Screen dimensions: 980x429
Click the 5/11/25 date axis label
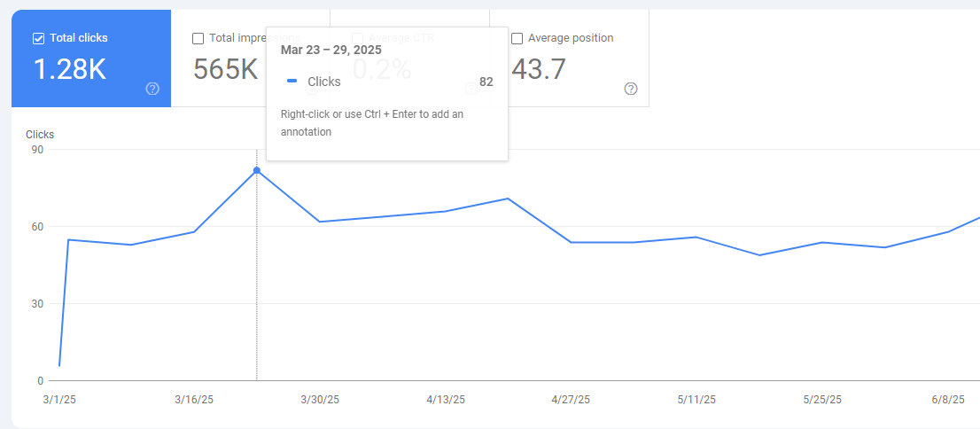coord(696,400)
